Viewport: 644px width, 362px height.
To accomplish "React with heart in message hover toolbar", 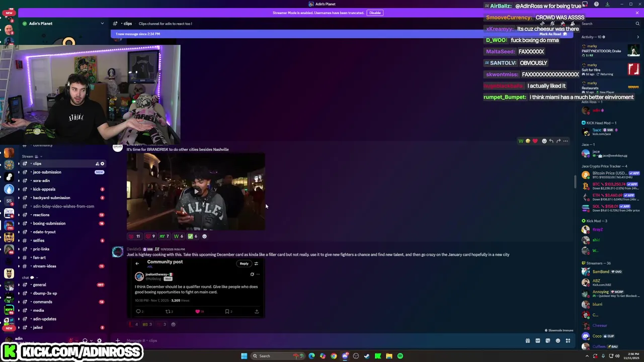I will coord(535,141).
